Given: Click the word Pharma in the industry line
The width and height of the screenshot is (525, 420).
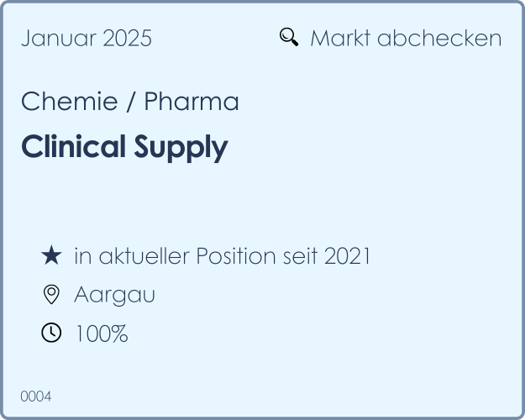Looking at the screenshot, I should (x=192, y=102).
